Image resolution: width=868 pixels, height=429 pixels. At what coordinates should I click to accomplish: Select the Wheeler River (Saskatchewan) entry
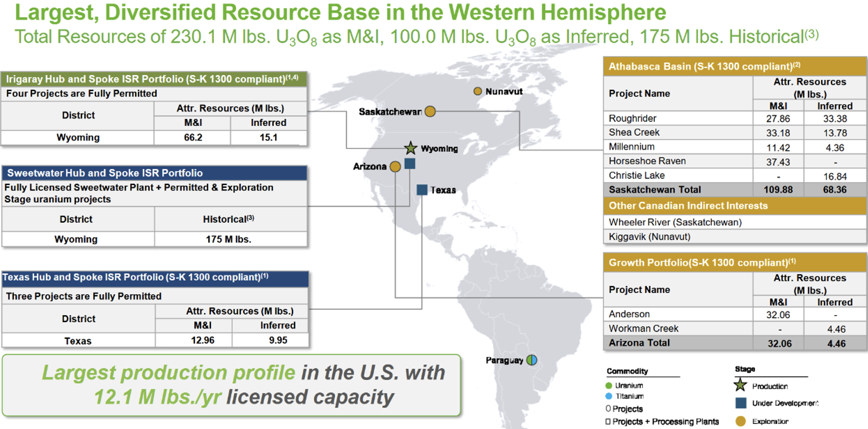[x=675, y=222]
